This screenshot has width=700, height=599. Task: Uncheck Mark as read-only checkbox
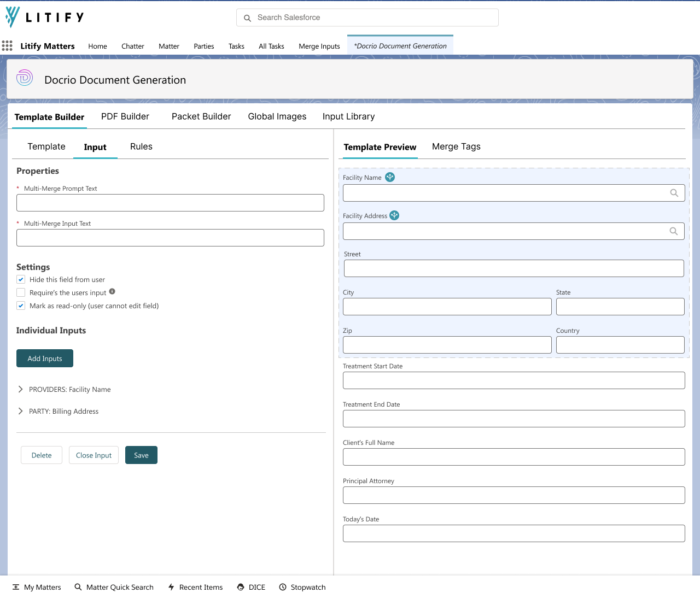tap(21, 306)
